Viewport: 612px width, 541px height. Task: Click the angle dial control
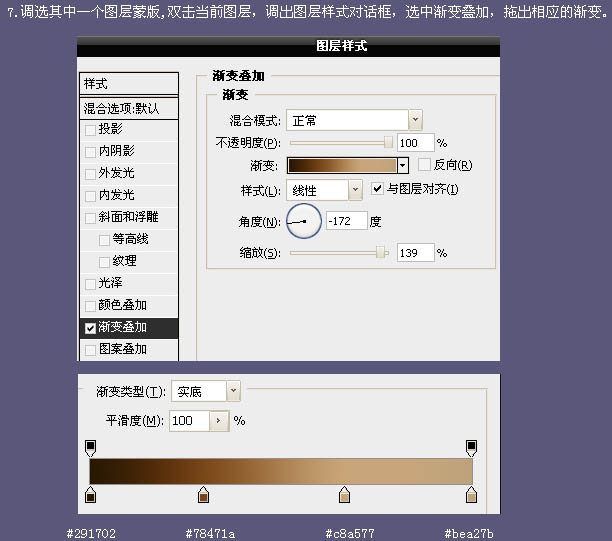click(x=304, y=221)
